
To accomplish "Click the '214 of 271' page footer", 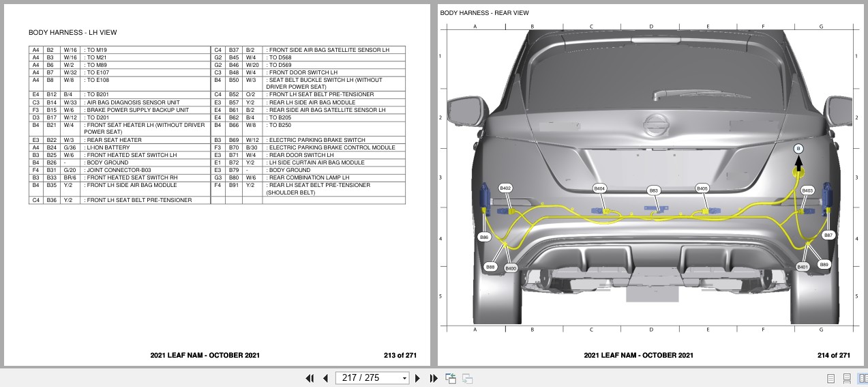I will (834, 355).
